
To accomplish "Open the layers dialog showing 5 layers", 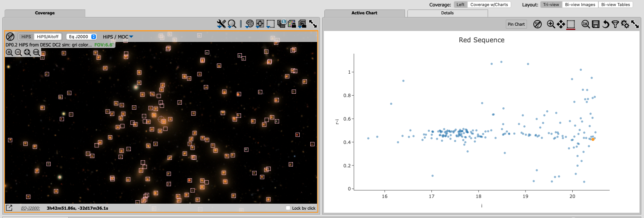I will point(282,23).
